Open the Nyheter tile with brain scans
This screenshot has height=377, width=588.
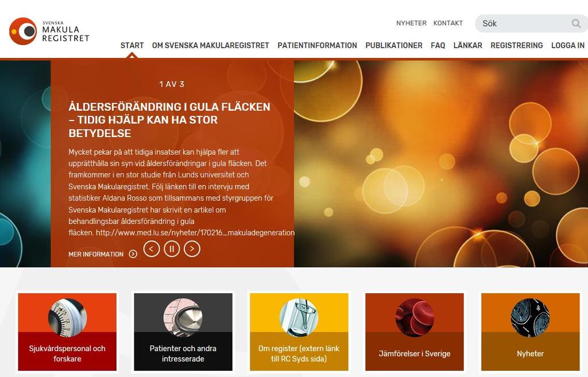[x=530, y=317]
